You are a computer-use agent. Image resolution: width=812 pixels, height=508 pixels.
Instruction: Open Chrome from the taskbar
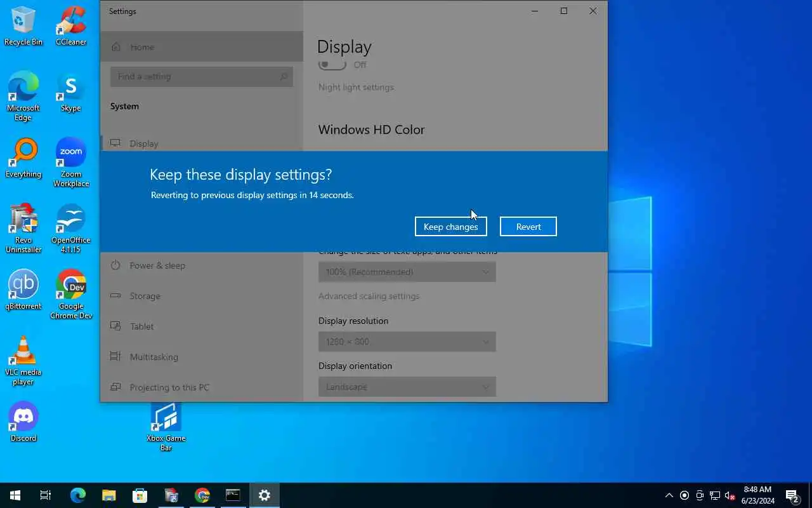[202, 495]
